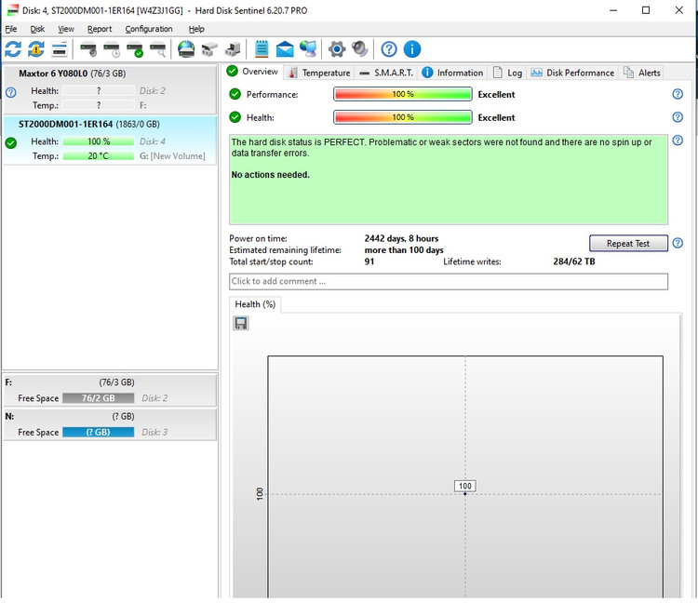
Task: Open the Disk menu
Action: (37, 29)
